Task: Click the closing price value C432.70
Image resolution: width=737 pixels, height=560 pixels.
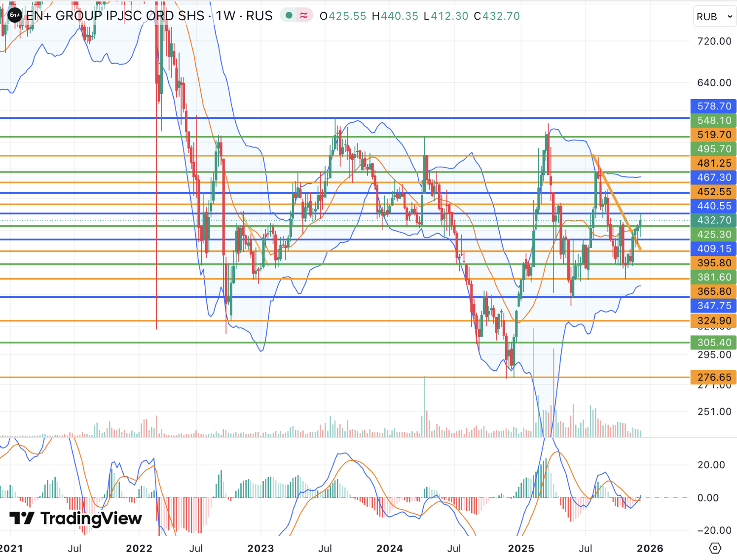Action: click(x=497, y=16)
